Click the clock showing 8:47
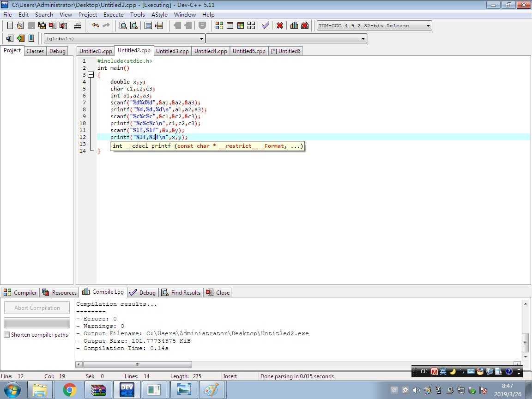 [x=507, y=386]
